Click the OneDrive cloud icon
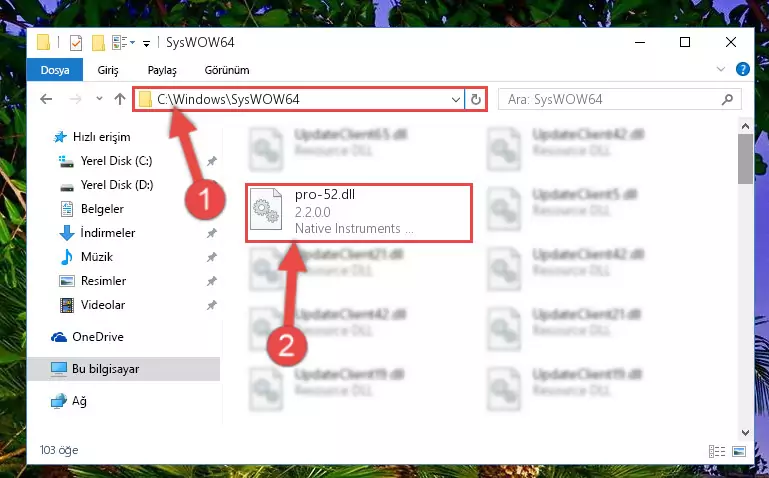 pyautogui.click(x=59, y=337)
